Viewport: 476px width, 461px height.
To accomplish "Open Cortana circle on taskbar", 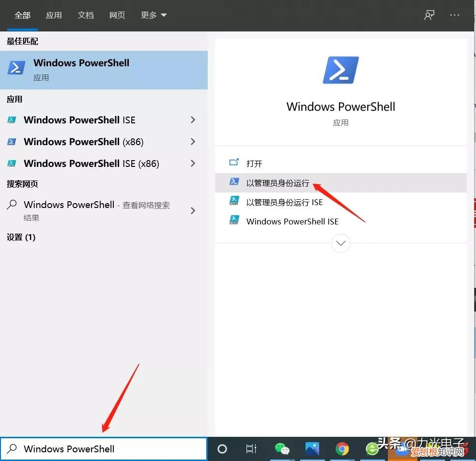I will tap(222, 449).
